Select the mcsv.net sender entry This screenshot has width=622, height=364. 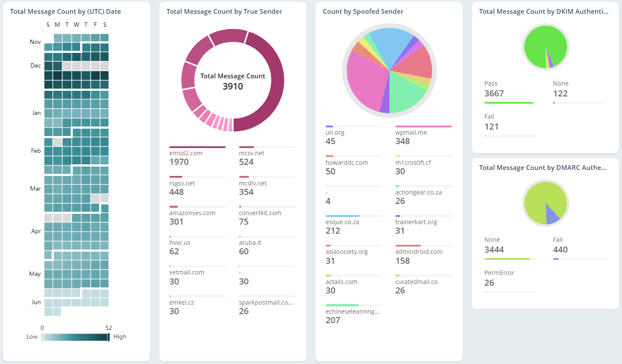coord(252,153)
